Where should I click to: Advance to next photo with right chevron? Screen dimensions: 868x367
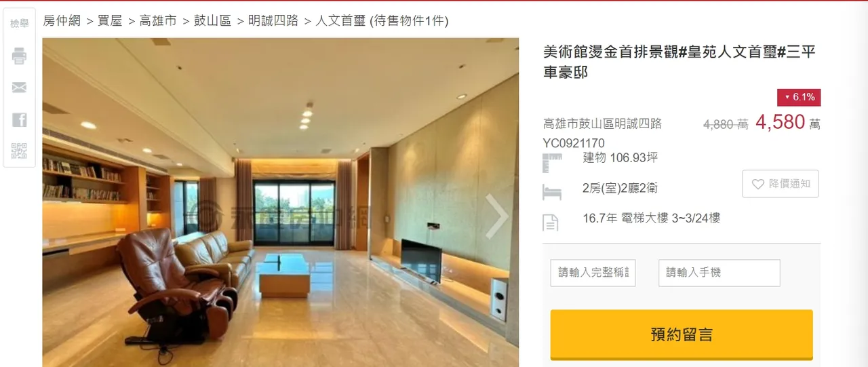click(498, 216)
